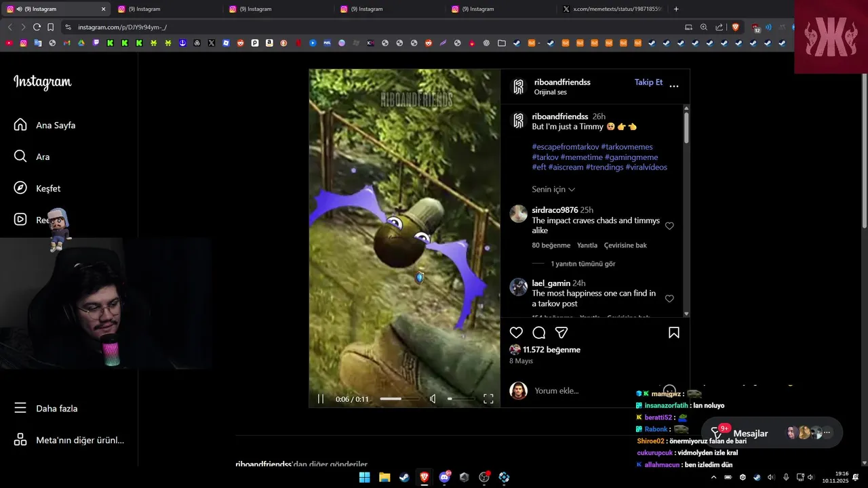Open Discord from the taskbar
Image resolution: width=868 pixels, height=488 pixels.
pos(444,477)
